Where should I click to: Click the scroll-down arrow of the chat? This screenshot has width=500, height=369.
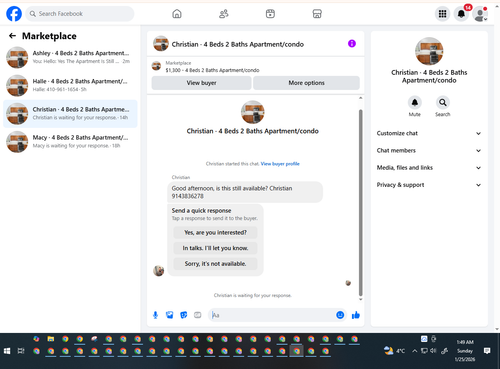click(x=360, y=299)
